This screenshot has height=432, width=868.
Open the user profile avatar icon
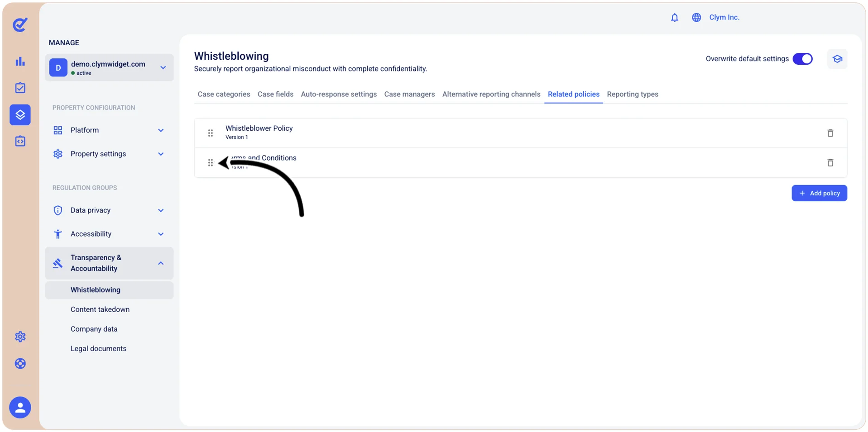coord(20,408)
